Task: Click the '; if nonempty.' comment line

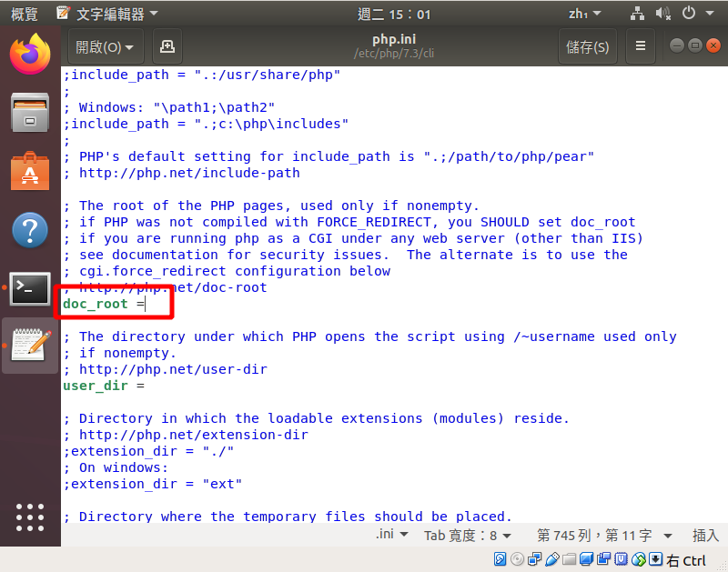Action: coord(120,353)
